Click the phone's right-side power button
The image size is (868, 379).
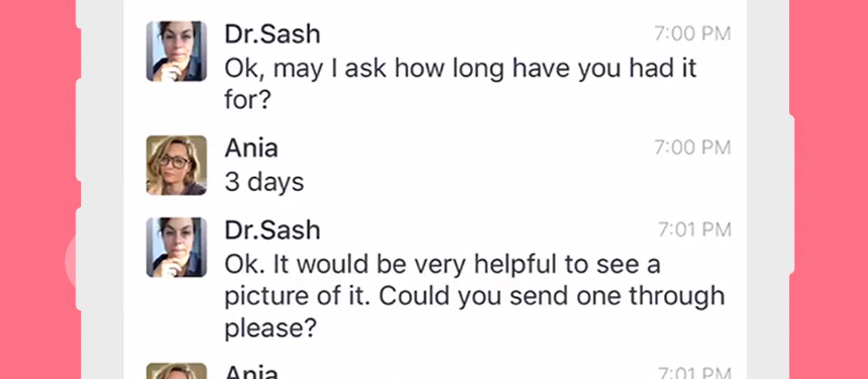[792, 195]
